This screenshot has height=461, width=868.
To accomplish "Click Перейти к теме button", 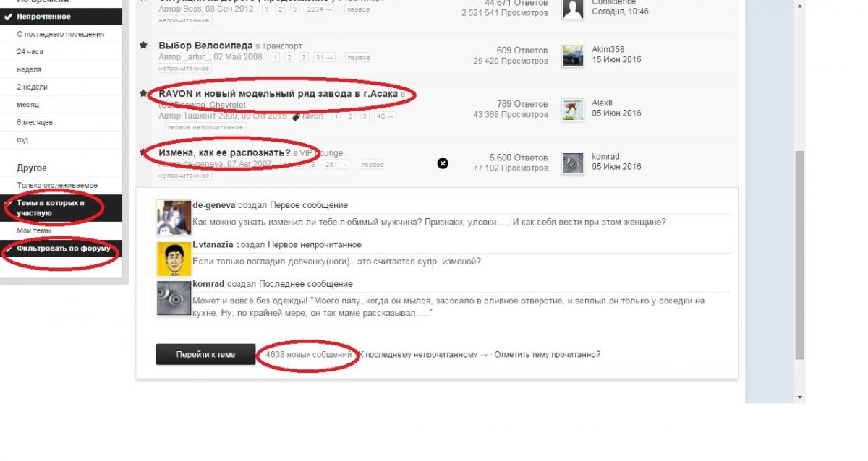I will [x=205, y=355].
